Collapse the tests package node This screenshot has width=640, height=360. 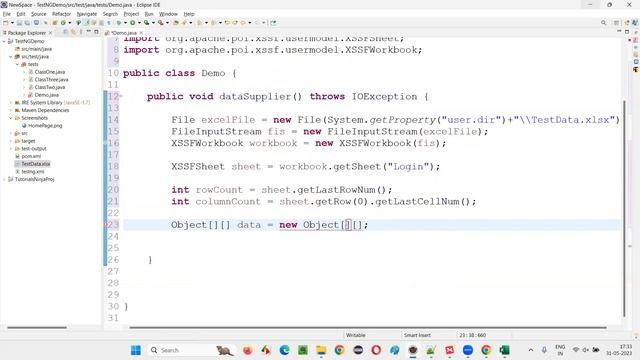(x=17, y=64)
